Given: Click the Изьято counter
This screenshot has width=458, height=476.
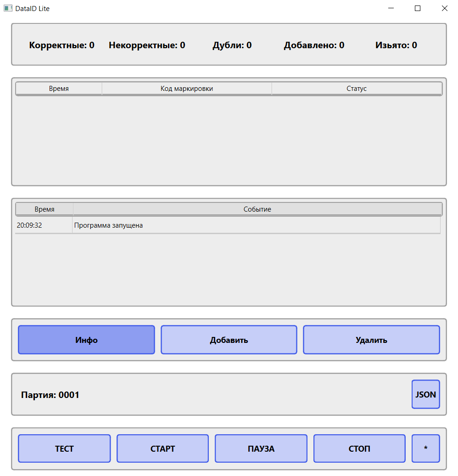Looking at the screenshot, I should [396, 45].
